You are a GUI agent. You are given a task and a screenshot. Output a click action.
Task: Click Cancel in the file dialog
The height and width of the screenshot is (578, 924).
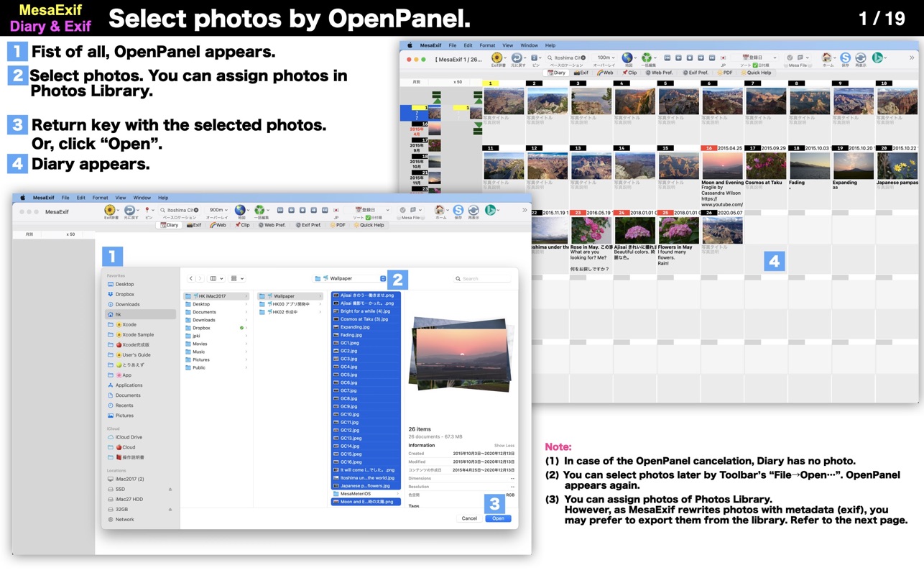(469, 518)
